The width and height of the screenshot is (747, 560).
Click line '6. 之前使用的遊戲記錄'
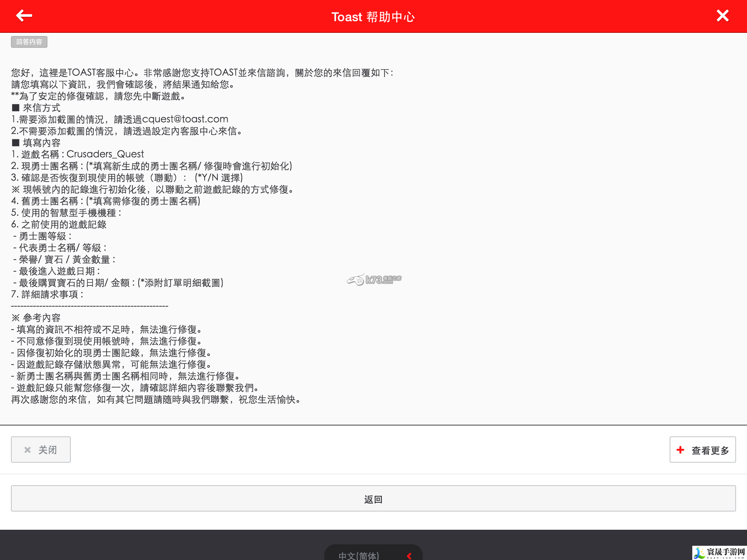[x=59, y=225]
